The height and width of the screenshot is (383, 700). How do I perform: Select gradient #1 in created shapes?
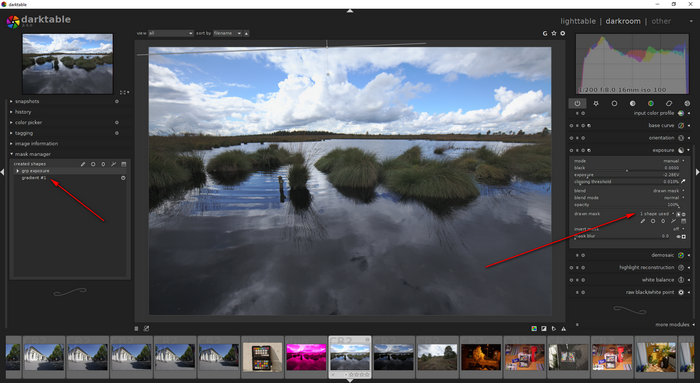coord(34,178)
